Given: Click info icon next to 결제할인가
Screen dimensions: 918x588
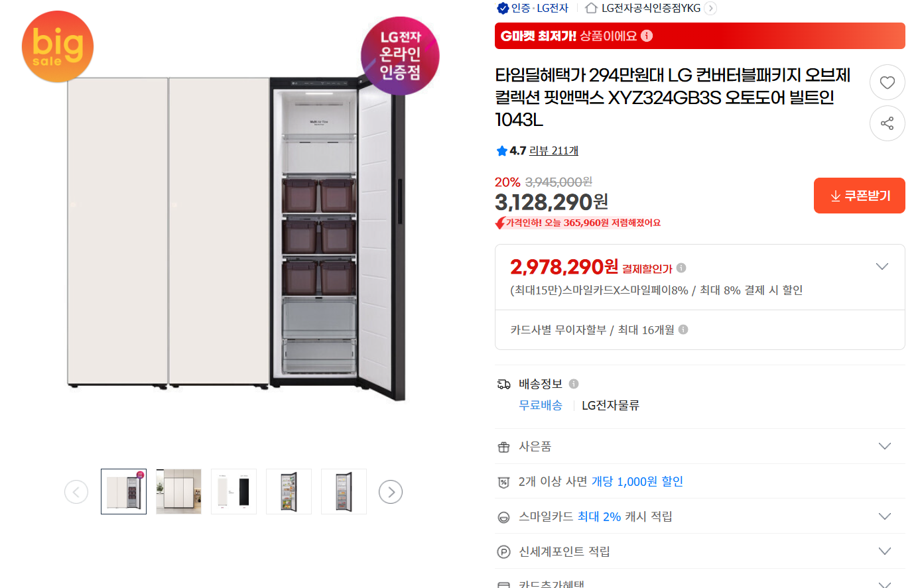Looking at the screenshot, I should coord(681,268).
